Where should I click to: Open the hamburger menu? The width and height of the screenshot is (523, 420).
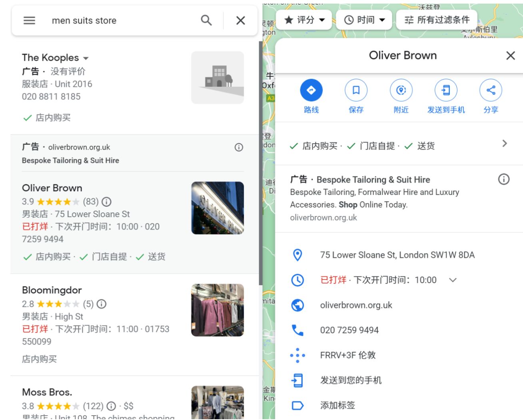point(29,20)
